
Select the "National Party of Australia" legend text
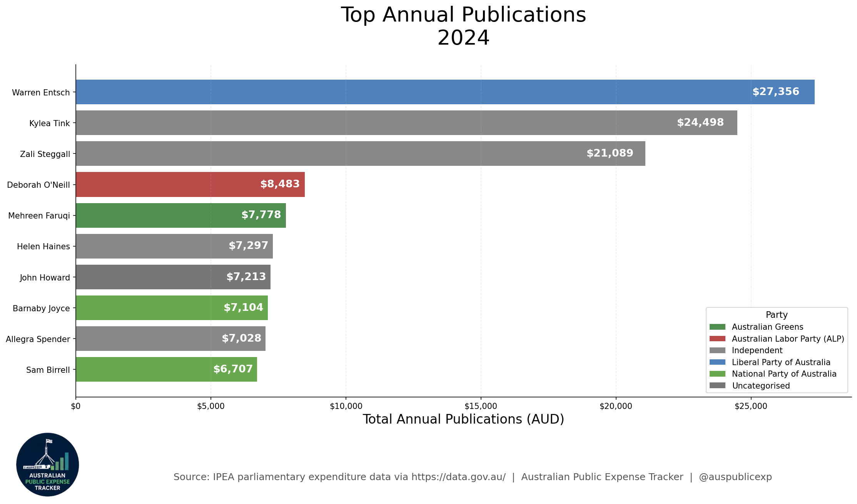(784, 374)
